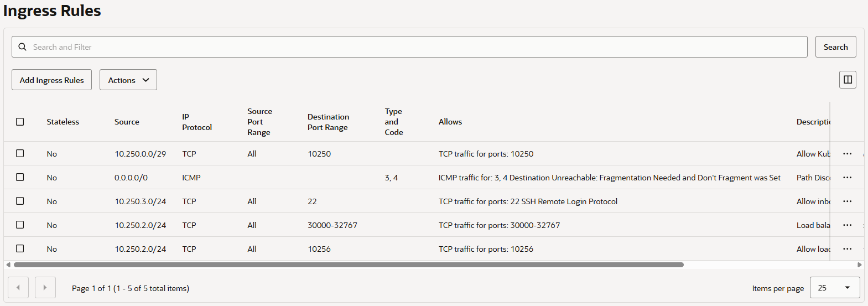Check the ICMP 0.0.0.0/0 rule row
The image size is (868, 306).
20,177
